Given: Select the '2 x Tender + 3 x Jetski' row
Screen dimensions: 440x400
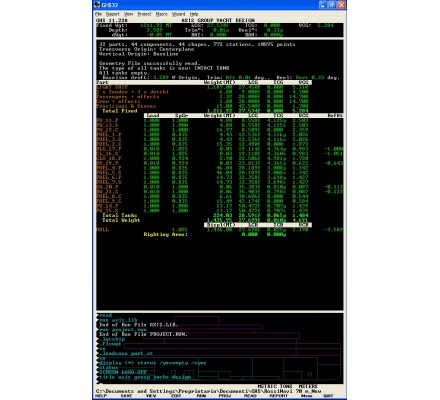Looking at the screenshot, I should coord(133,92).
